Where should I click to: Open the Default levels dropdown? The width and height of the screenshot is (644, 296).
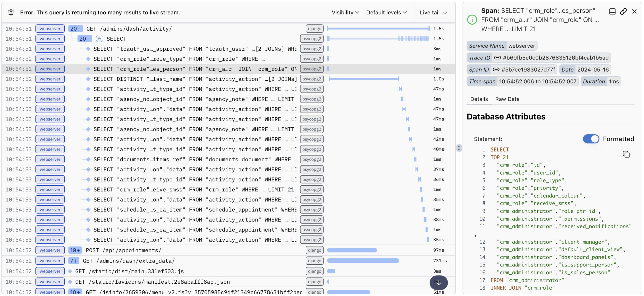386,12
